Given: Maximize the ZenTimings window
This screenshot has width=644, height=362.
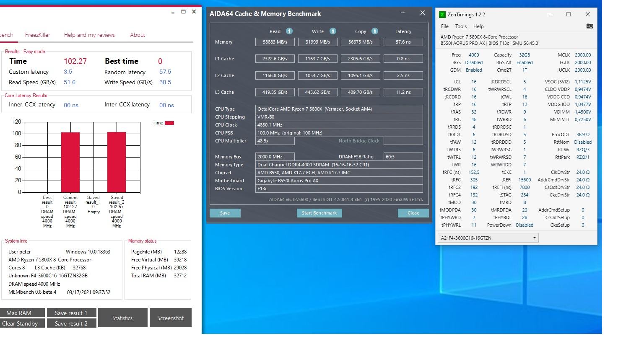Looking at the screenshot, I should click(x=569, y=14).
